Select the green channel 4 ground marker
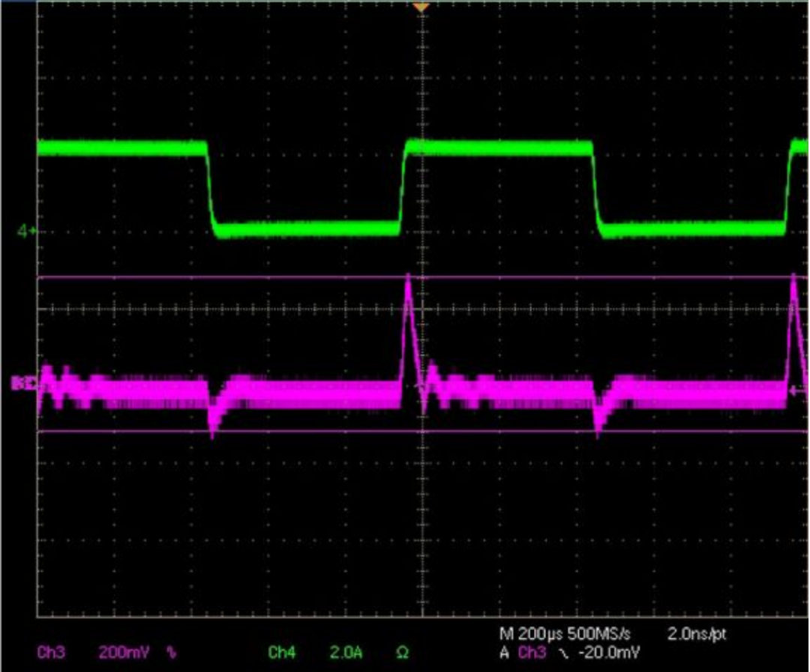This screenshot has height=672, width=810. point(28,232)
